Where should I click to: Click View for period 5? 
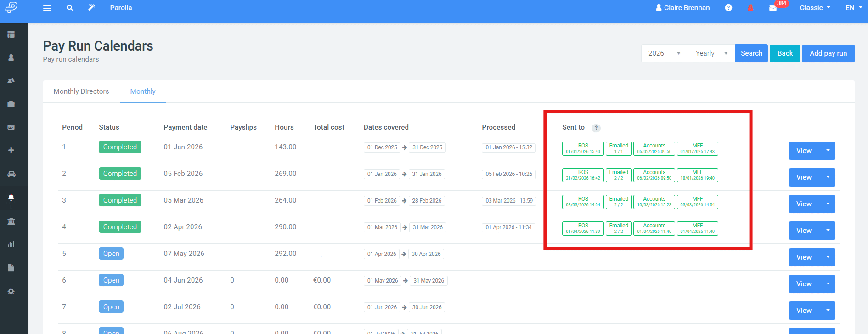pos(804,257)
